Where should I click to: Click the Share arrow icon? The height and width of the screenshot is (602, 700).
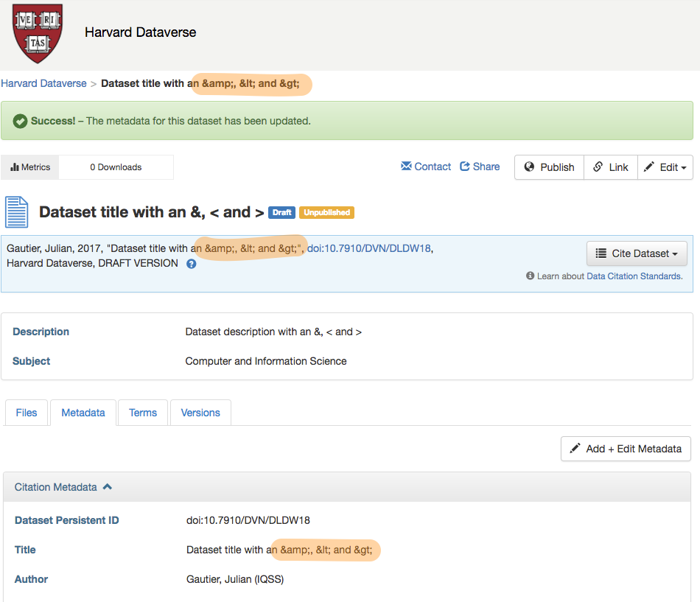pos(465,166)
